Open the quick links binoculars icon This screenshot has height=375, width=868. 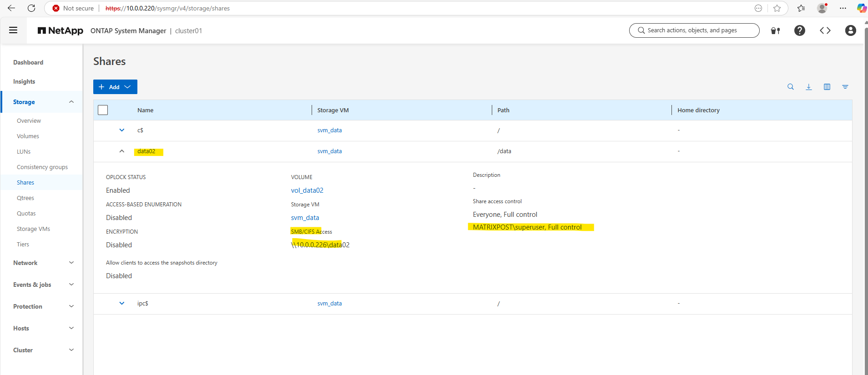point(775,31)
